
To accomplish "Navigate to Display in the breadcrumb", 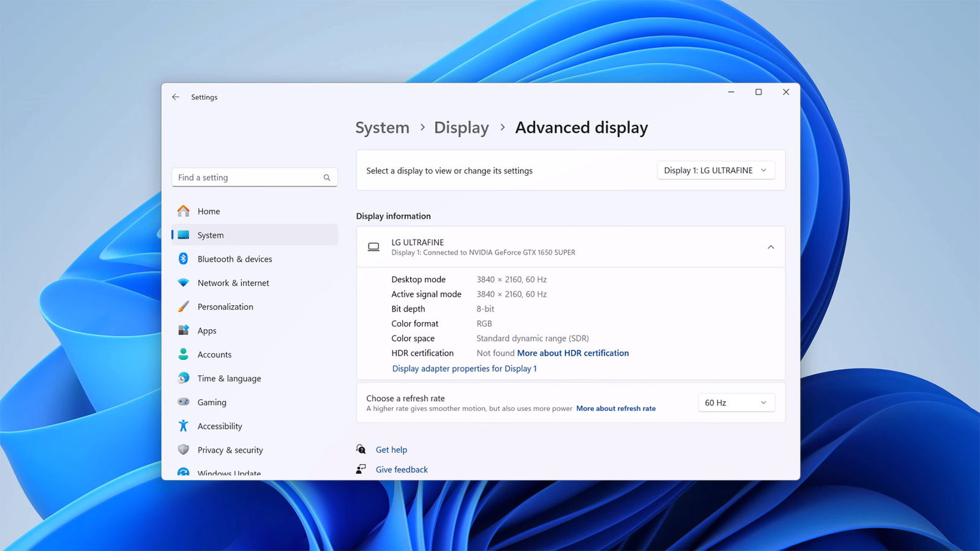I will 461,127.
